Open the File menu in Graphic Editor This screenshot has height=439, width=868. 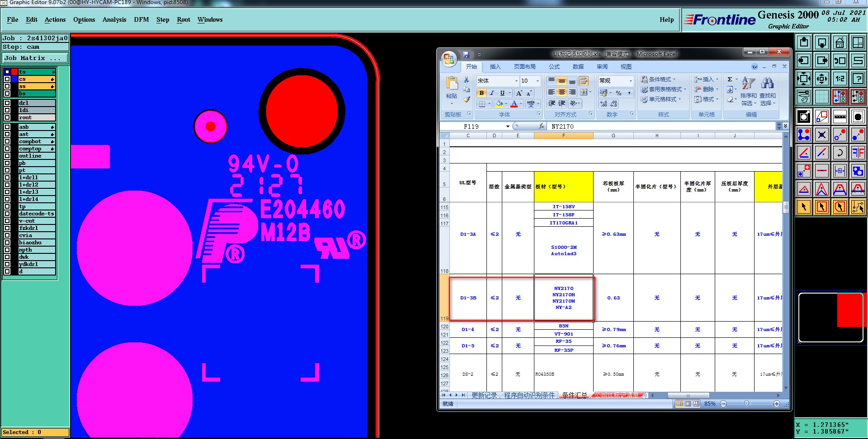point(13,19)
